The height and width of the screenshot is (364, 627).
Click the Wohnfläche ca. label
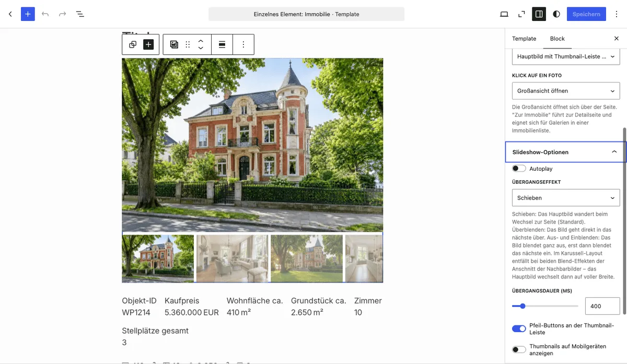click(255, 301)
